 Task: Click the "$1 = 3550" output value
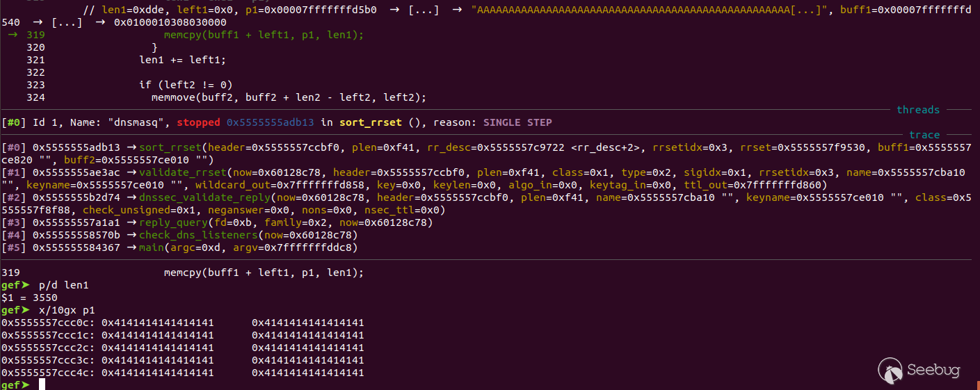pyautogui.click(x=29, y=298)
